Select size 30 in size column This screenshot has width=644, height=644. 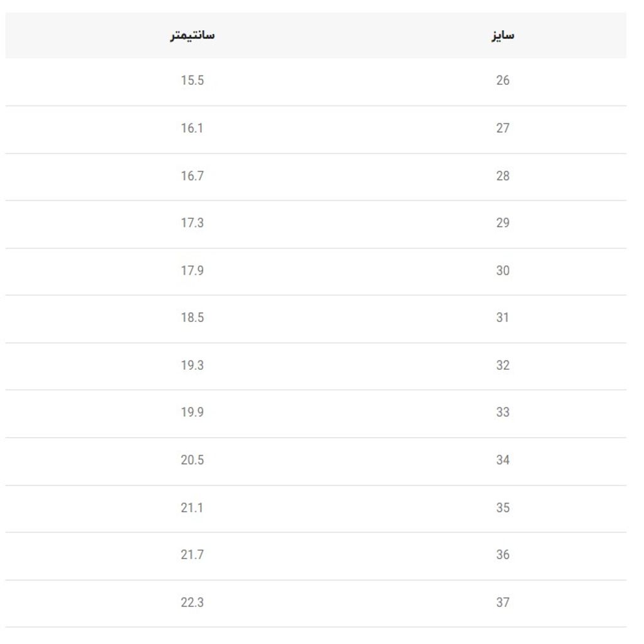502,270
